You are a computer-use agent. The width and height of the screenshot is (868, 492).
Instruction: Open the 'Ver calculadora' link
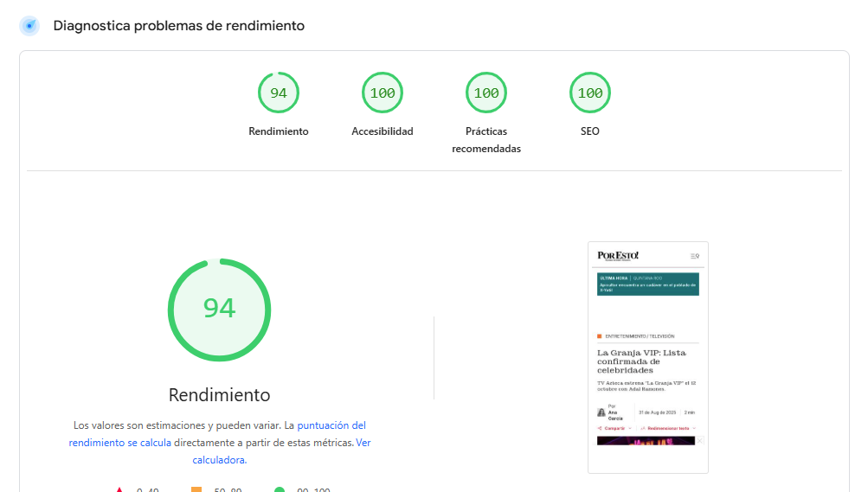tap(282, 451)
